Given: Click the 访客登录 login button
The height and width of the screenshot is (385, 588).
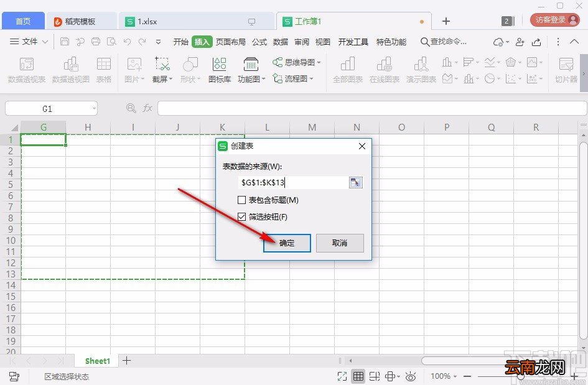Looking at the screenshot, I should coord(555,20).
